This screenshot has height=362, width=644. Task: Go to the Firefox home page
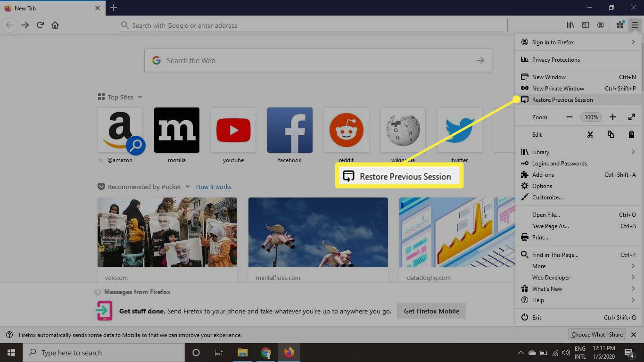[x=55, y=25]
